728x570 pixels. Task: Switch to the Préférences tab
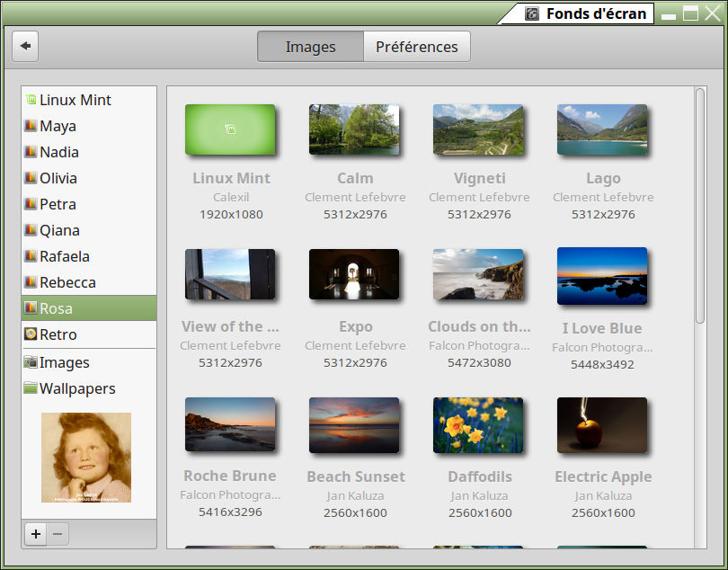[416, 47]
